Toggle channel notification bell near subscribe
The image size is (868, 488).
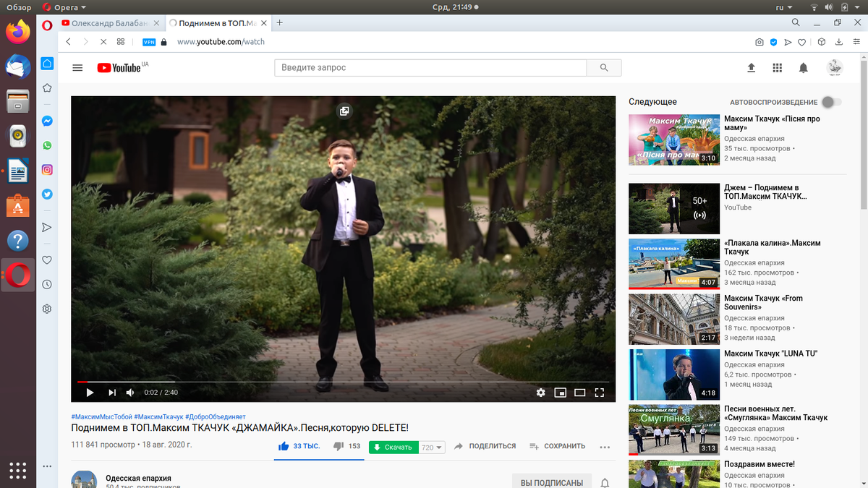605,483
